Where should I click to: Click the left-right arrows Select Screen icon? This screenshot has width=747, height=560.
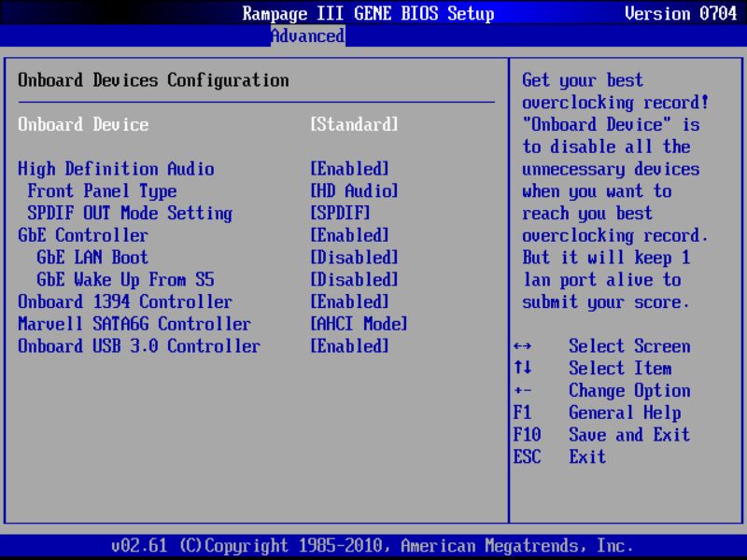coord(523,345)
